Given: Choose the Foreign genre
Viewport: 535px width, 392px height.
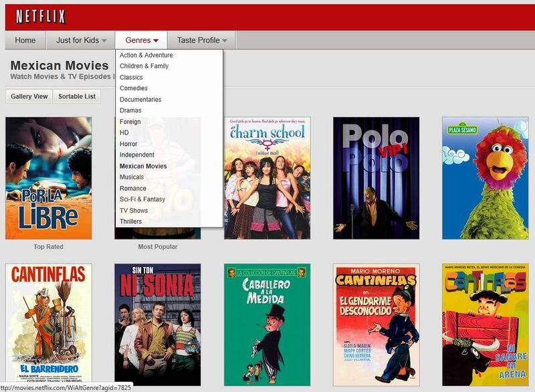Looking at the screenshot, I should click(x=130, y=122).
